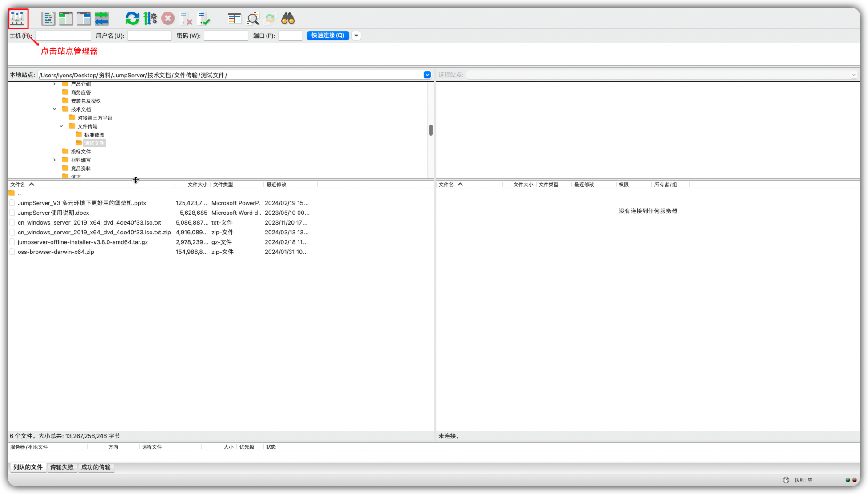868x494 pixels.
Task: Click the reconnect to last server icon
Action: click(x=203, y=19)
